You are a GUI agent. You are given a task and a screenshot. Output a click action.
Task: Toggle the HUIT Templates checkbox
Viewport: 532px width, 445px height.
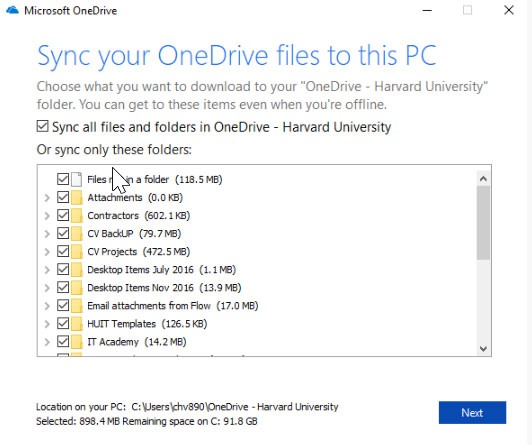(63, 323)
